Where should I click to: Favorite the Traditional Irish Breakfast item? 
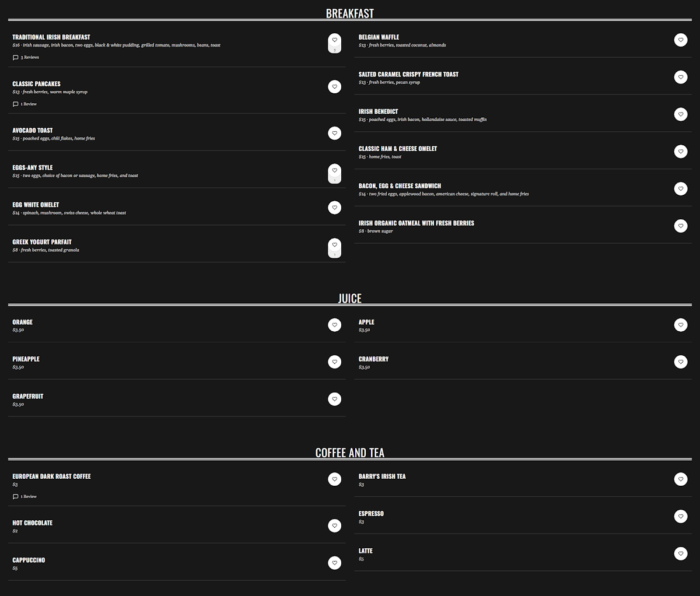click(334, 41)
